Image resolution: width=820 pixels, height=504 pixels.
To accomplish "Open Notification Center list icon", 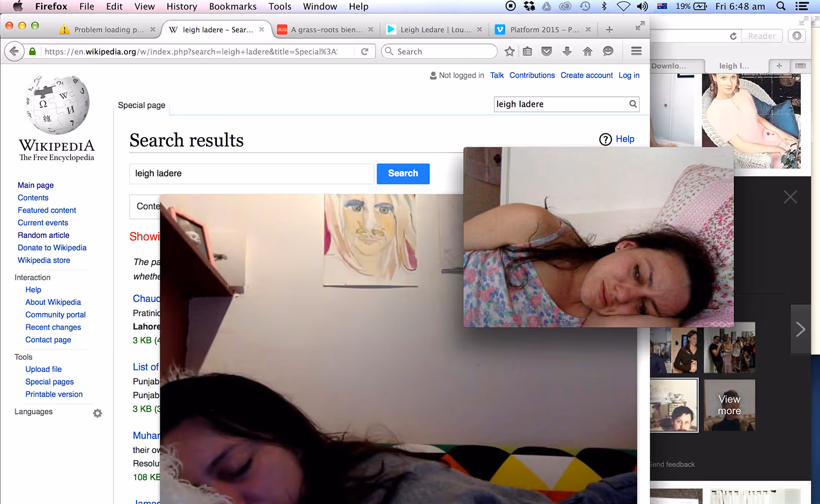I will click(802, 7).
